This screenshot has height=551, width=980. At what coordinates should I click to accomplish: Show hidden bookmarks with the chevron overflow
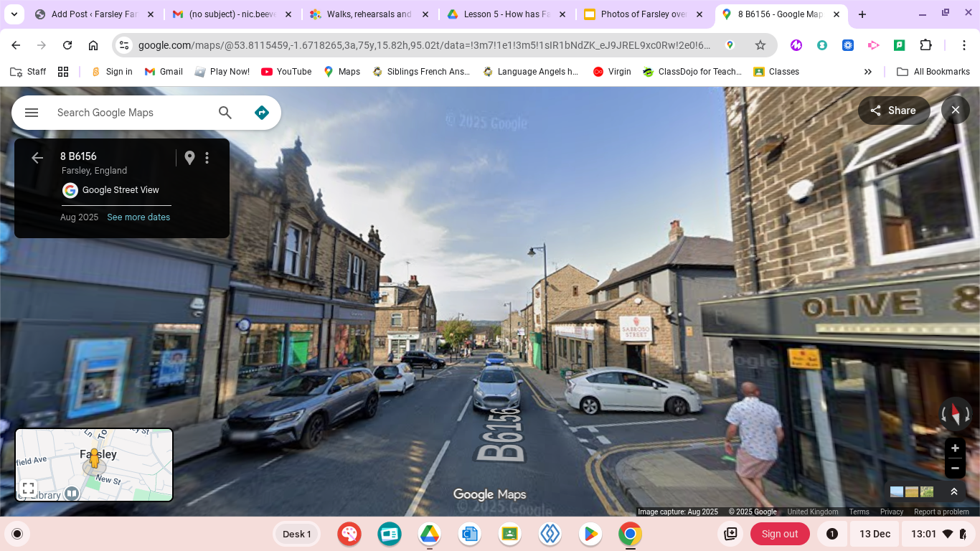click(867, 72)
